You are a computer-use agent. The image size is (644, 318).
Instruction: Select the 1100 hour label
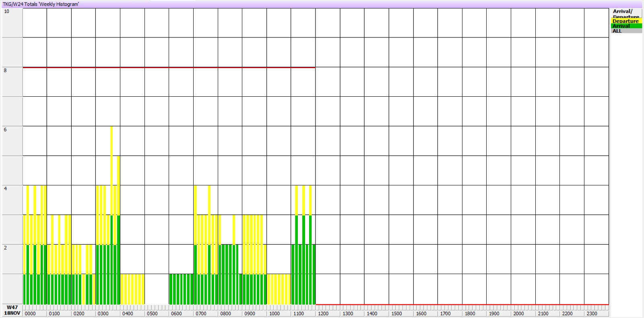point(299,314)
